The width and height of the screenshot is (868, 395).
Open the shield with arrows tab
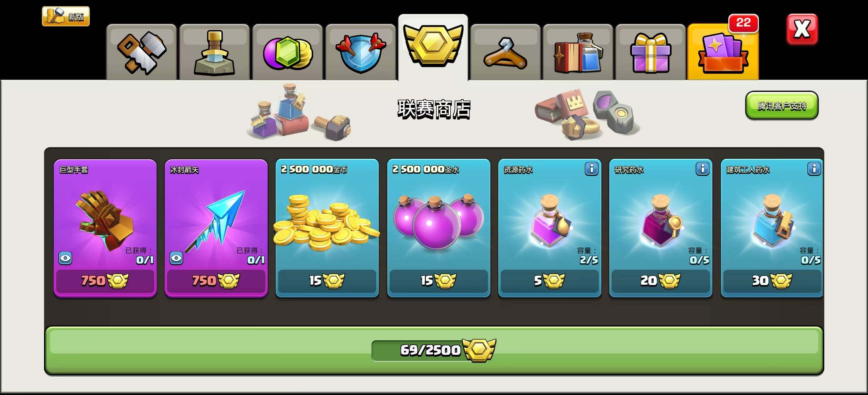click(x=360, y=52)
